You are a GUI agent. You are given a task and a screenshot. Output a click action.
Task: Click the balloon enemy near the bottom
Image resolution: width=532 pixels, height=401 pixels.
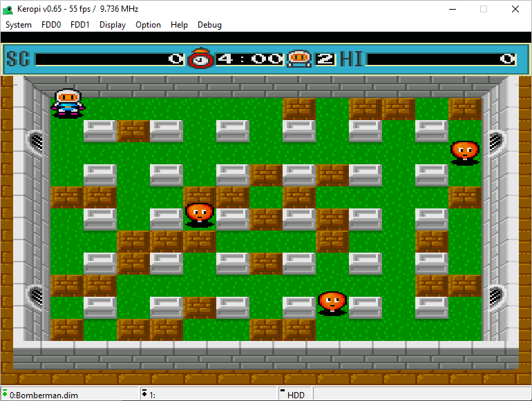tap(332, 304)
